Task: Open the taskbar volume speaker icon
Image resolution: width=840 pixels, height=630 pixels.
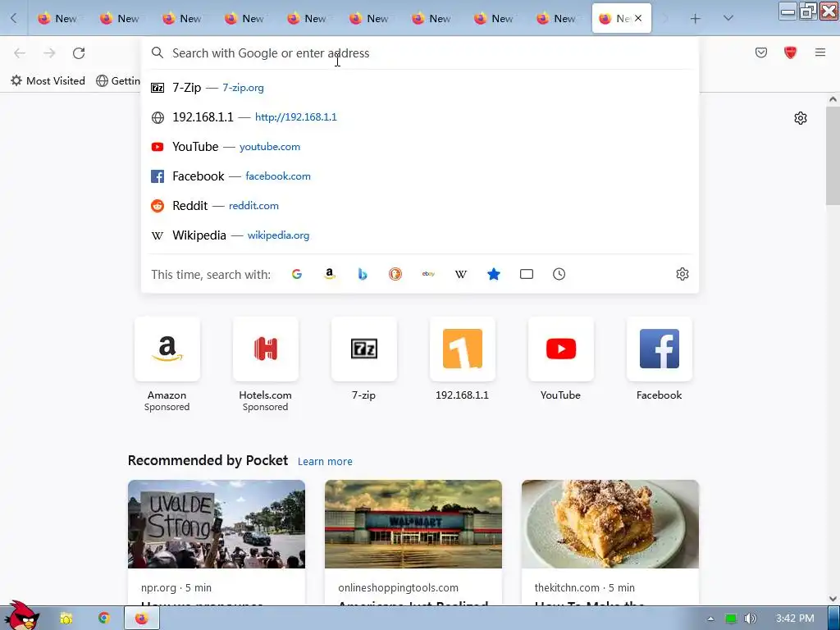Action: pyautogui.click(x=750, y=619)
